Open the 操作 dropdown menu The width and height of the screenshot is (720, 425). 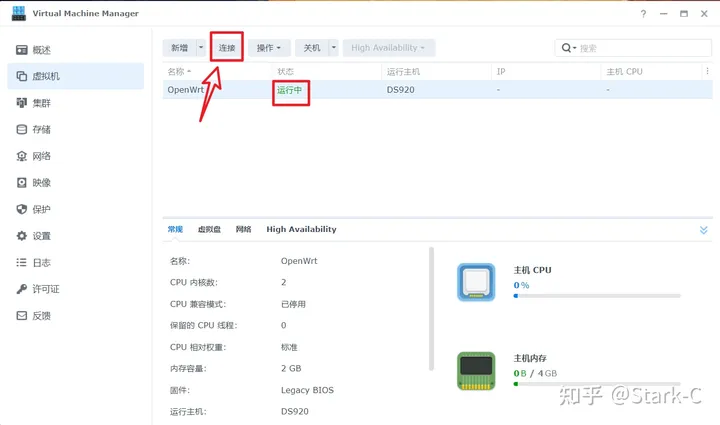pyautogui.click(x=269, y=48)
